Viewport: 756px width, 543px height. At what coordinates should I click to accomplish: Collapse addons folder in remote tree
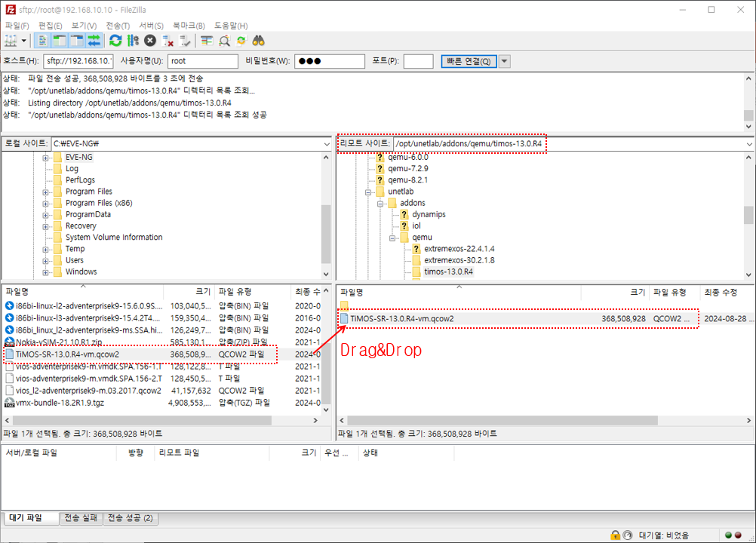[380, 204]
